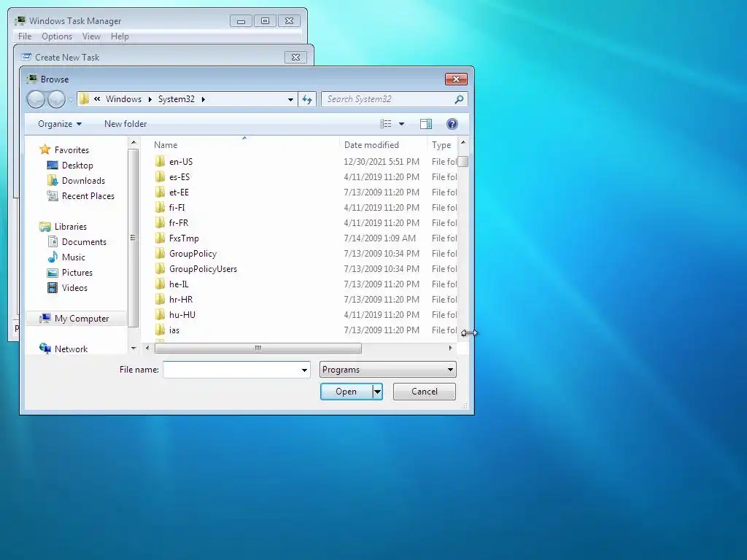Select the fi-FI folder row
This screenshot has width=747, height=560.
305,208
